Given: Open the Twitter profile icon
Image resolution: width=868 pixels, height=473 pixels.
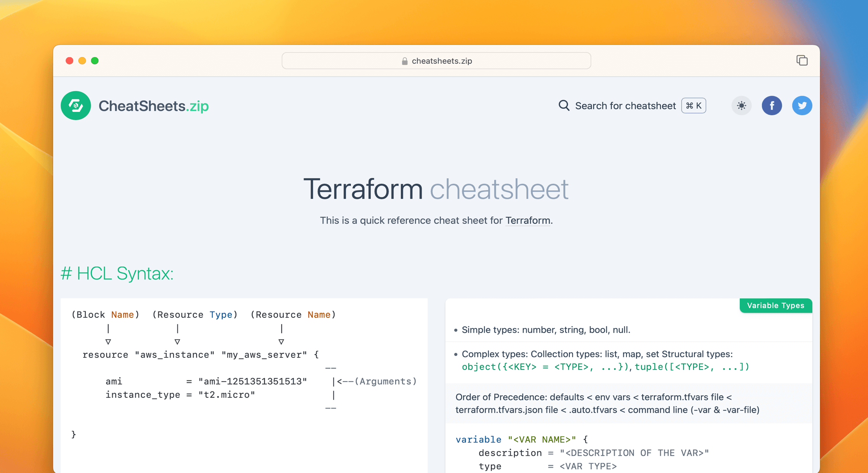Looking at the screenshot, I should (x=802, y=106).
